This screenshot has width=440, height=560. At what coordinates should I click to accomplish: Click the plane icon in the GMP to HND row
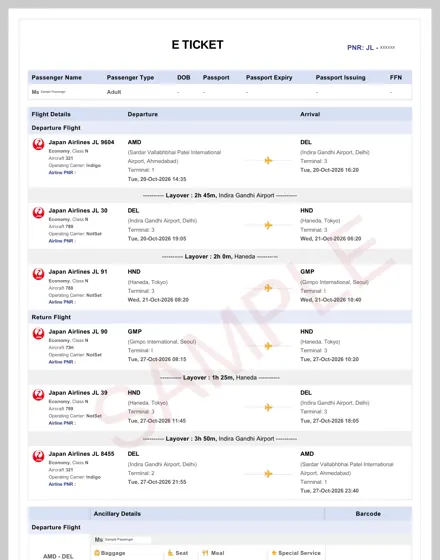(x=268, y=346)
